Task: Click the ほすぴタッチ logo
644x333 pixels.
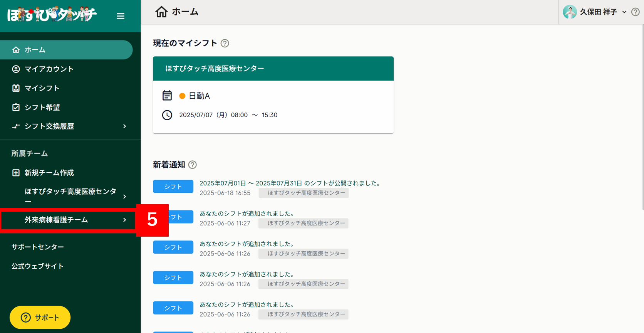Action: coord(52,14)
